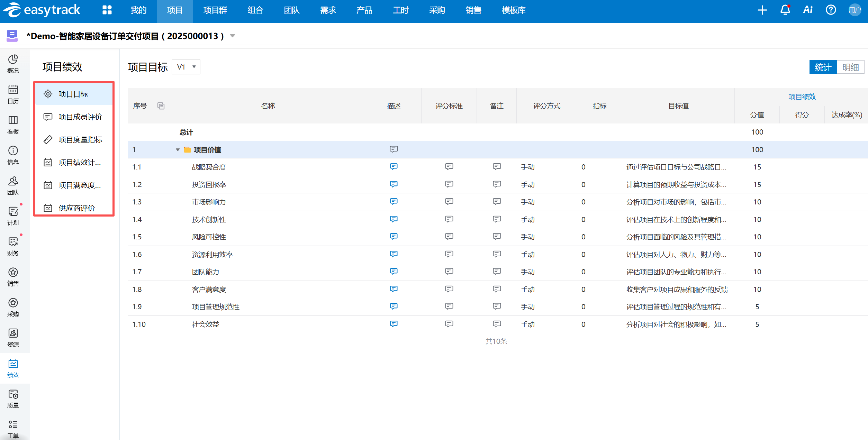Viewport: 868px width, 440px height.
Task: Click the 名称 column header
Action: (268, 106)
